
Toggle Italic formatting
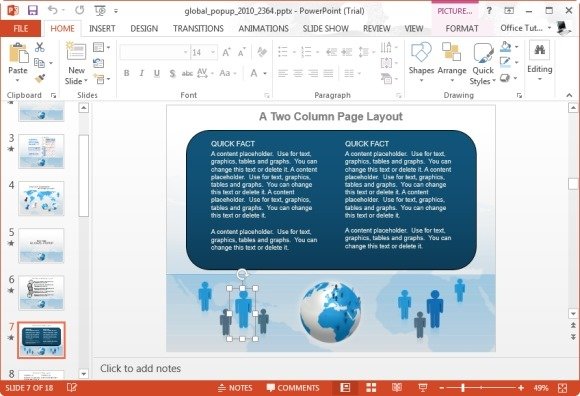pos(142,73)
